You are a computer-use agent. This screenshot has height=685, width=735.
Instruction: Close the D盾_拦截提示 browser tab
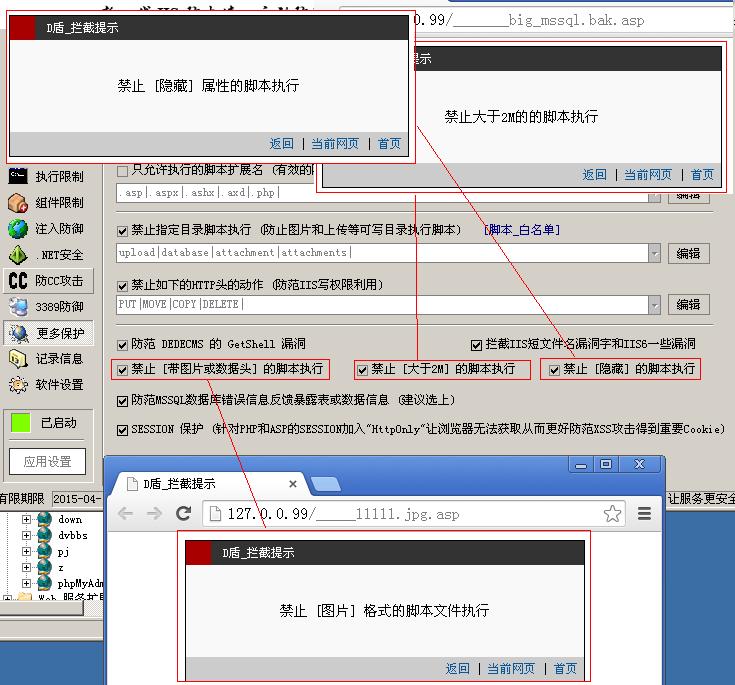[292, 484]
